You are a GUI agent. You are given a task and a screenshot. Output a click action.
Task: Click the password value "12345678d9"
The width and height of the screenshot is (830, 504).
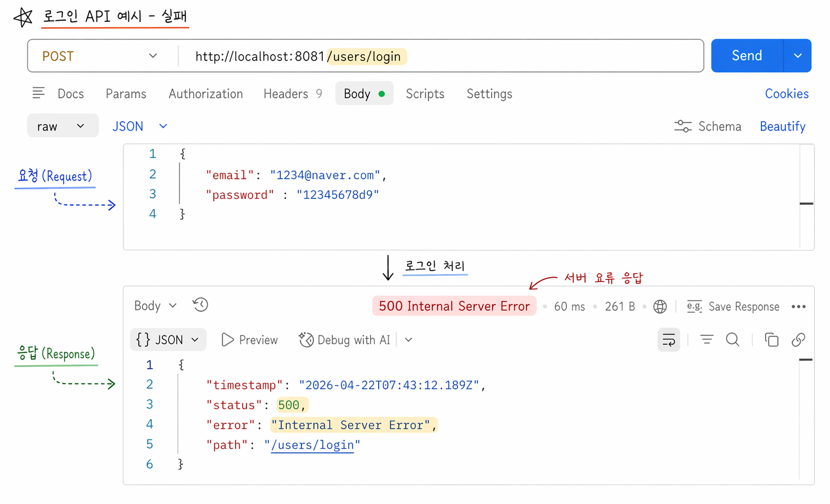click(338, 195)
